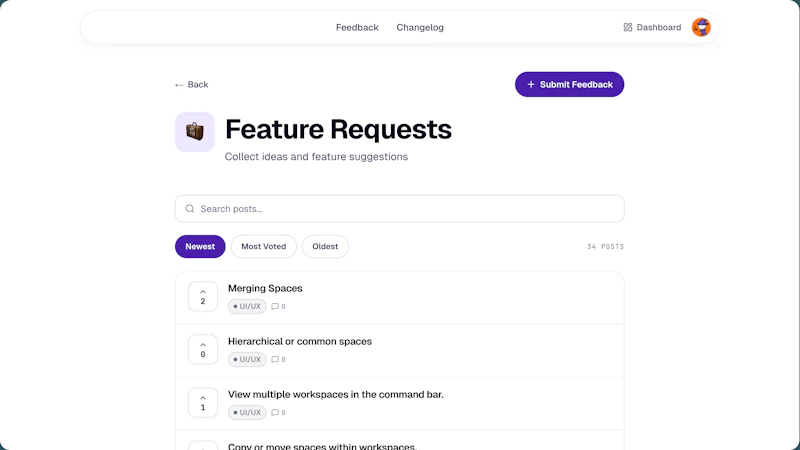800x450 pixels.
Task: Click the search magnifier icon
Action: 190,209
